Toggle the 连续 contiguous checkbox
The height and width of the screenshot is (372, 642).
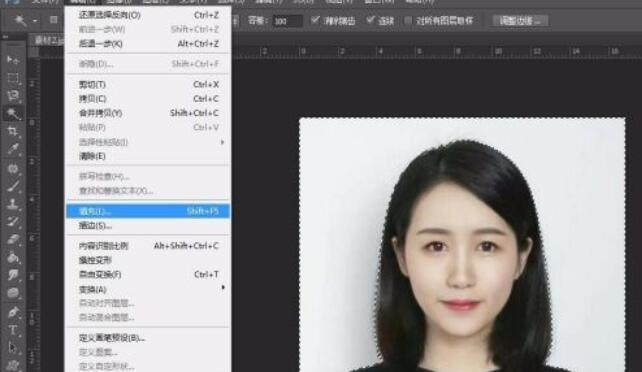(371, 20)
